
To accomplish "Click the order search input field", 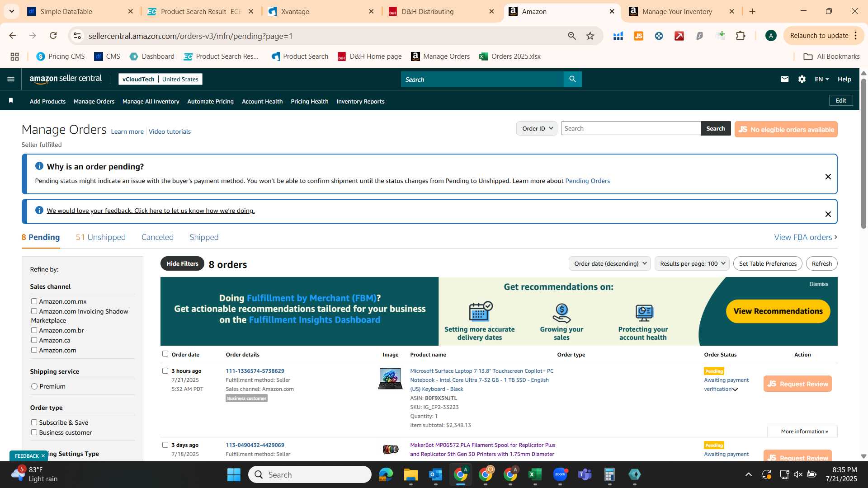I will coord(631,128).
